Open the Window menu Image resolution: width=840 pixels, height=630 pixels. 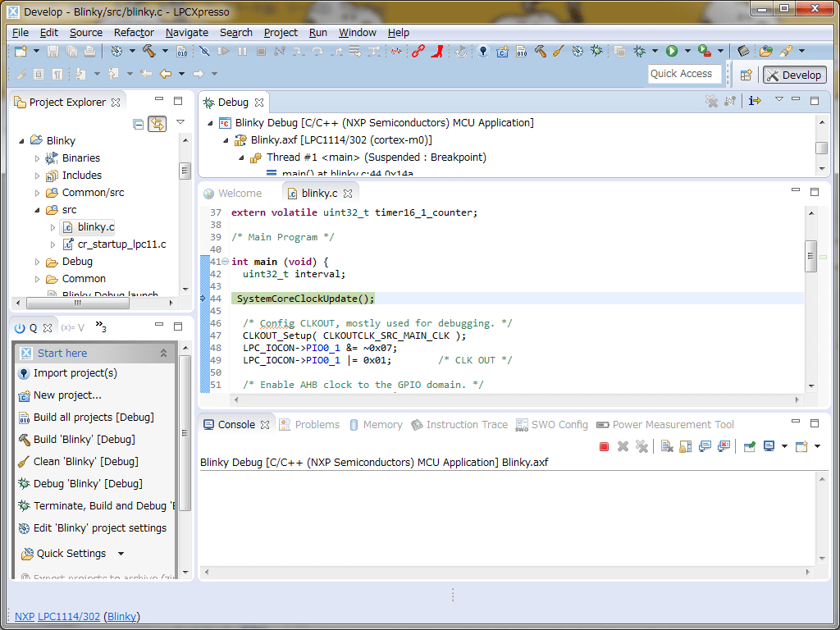click(x=358, y=33)
